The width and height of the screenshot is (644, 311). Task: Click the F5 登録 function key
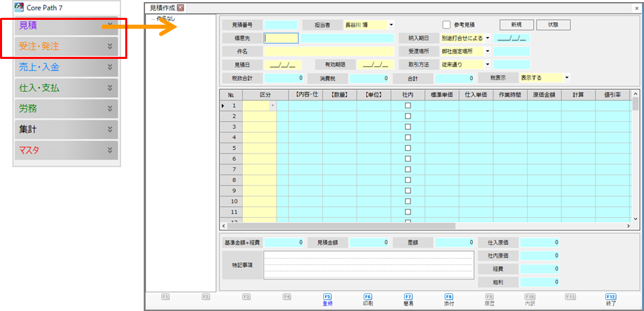326,299
